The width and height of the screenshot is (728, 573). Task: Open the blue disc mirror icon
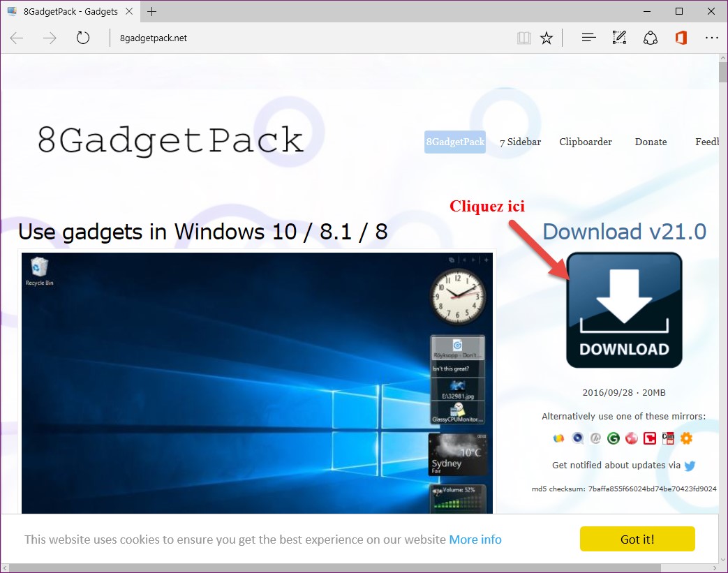(577, 438)
